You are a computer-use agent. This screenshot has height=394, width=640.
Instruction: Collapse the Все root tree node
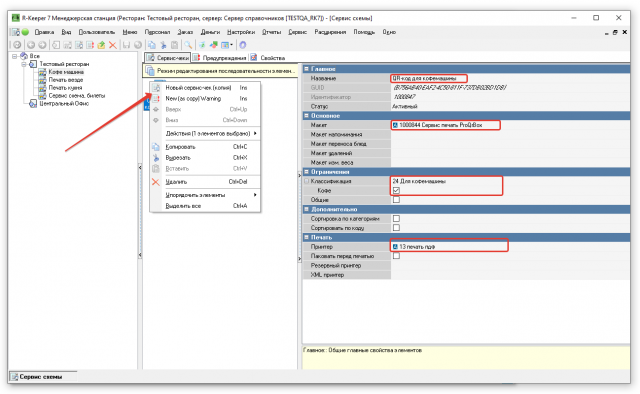(x=15, y=56)
